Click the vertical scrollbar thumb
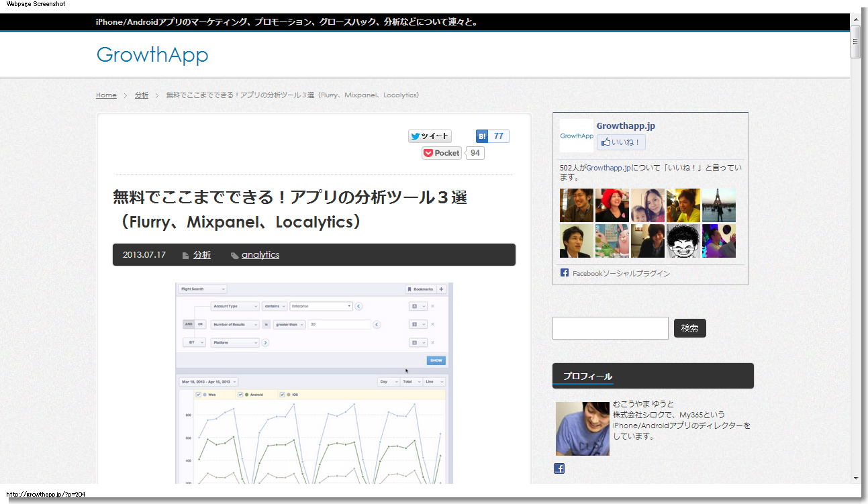868x504 pixels. 856,42
